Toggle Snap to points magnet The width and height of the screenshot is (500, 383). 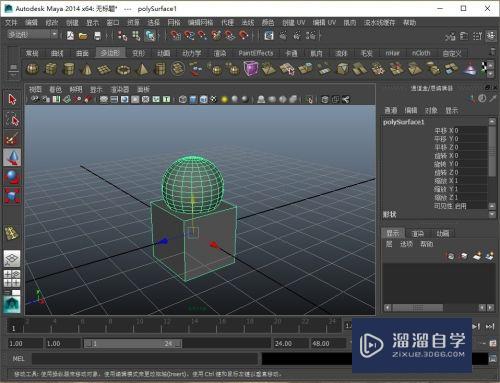click(x=202, y=35)
